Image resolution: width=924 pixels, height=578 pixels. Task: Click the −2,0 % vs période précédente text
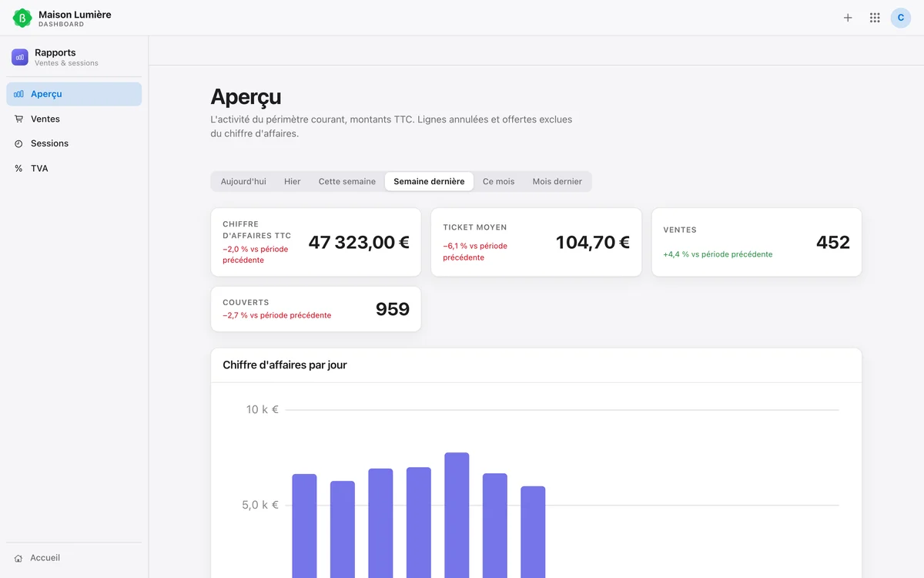[x=256, y=254]
